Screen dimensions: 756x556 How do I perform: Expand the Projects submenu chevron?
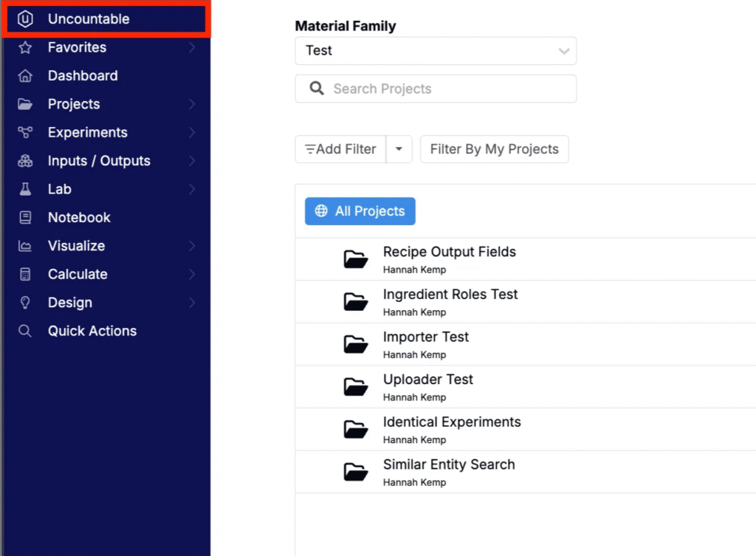[x=192, y=104]
